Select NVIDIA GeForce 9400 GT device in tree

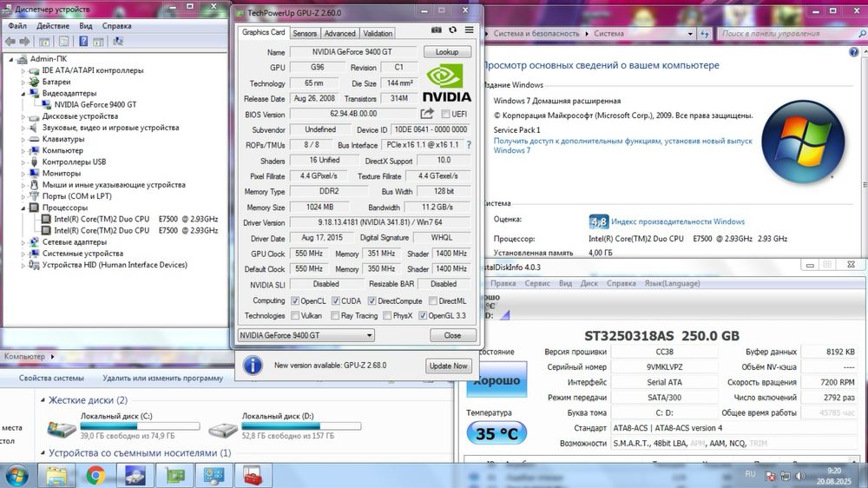click(95, 105)
